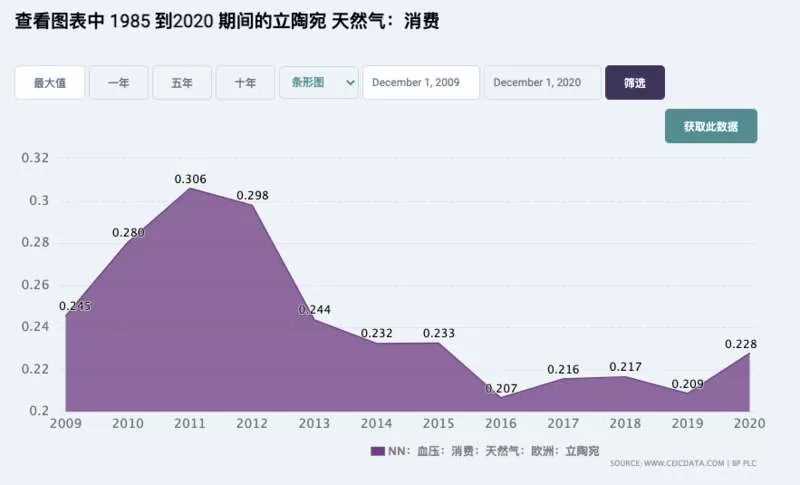Click the 0.207 data point at 2016

point(501,397)
